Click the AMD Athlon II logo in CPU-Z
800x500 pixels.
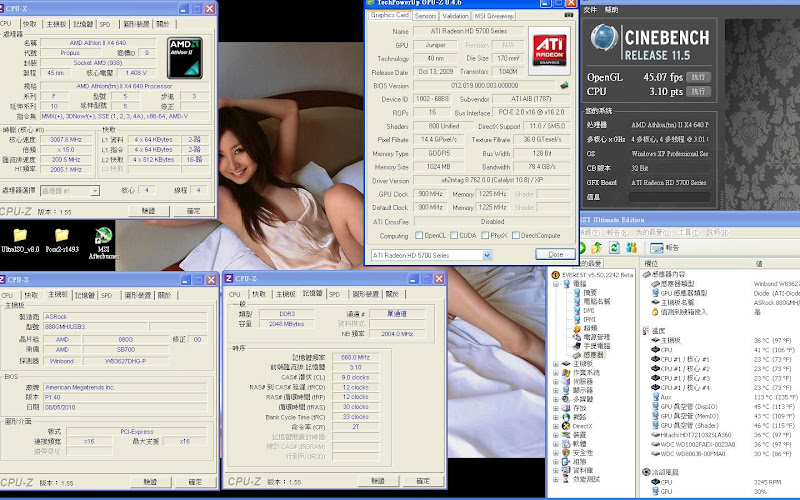185,58
